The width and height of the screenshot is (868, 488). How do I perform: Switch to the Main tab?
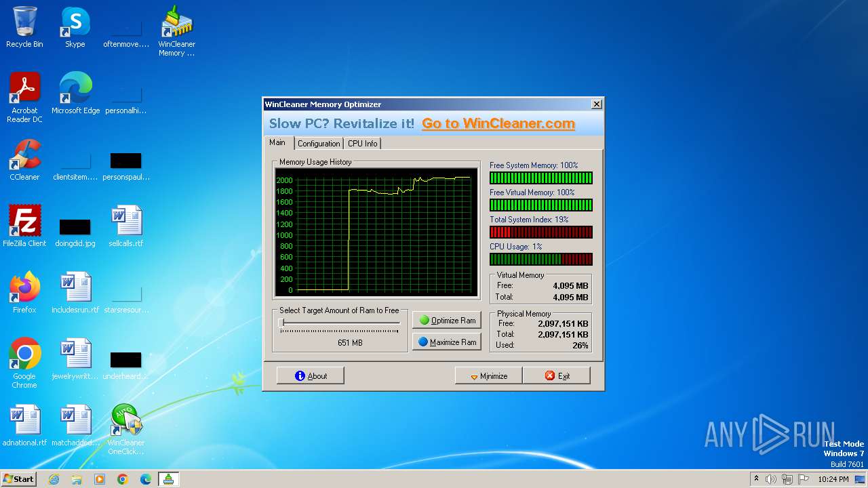pos(277,143)
